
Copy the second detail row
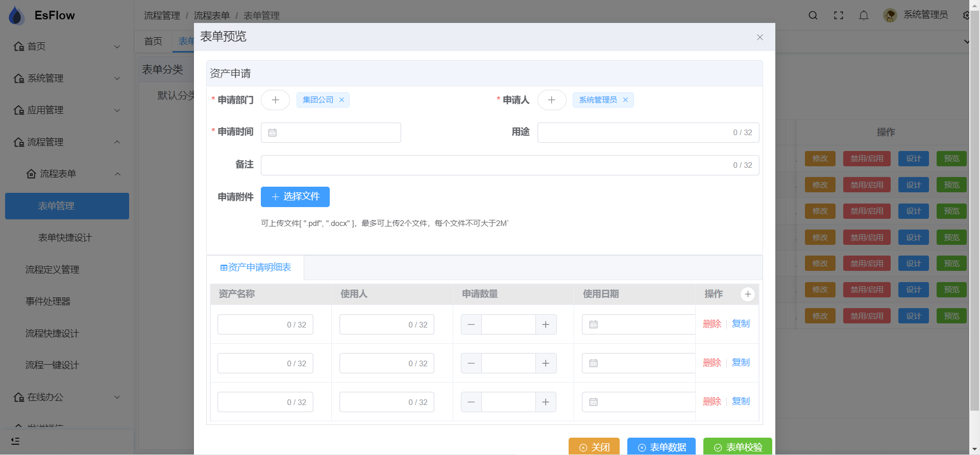coord(741,363)
